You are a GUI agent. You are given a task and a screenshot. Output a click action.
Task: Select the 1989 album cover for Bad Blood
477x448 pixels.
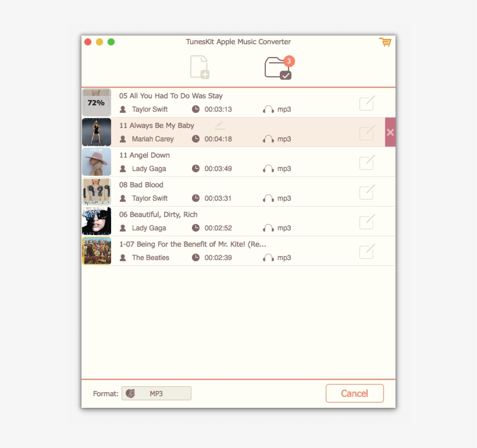click(97, 191)
